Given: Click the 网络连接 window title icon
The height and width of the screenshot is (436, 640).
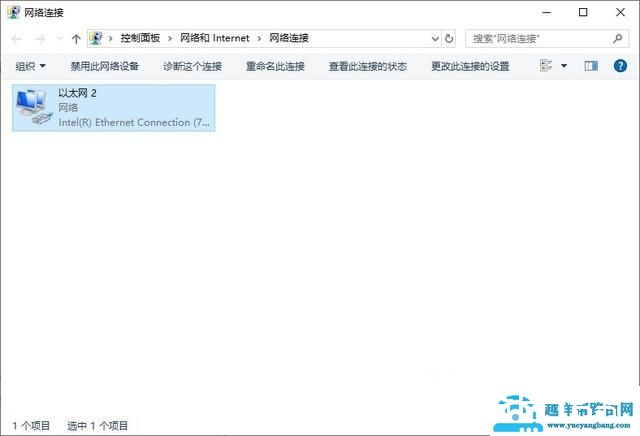Looking at the screenshot, I should click(13, 12).
